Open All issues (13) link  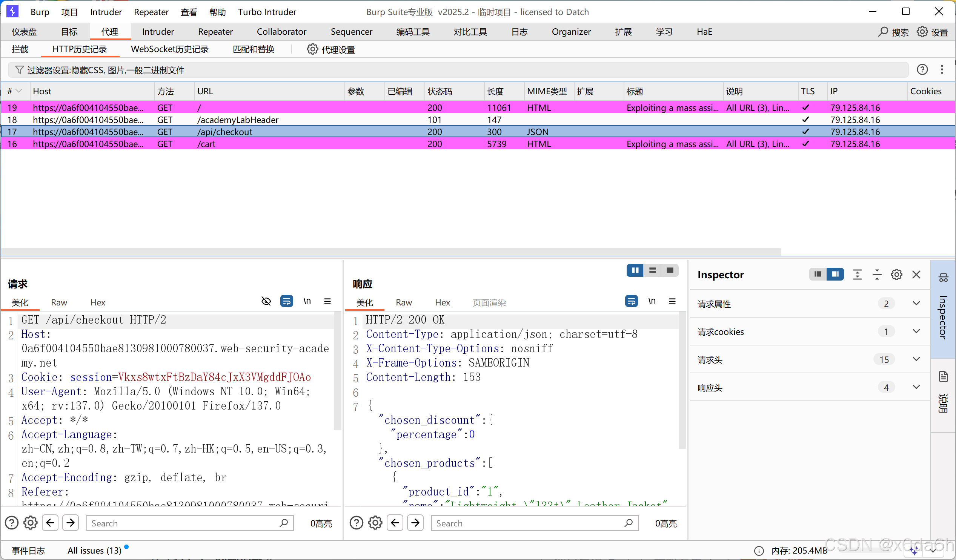[x=94, y=551]
